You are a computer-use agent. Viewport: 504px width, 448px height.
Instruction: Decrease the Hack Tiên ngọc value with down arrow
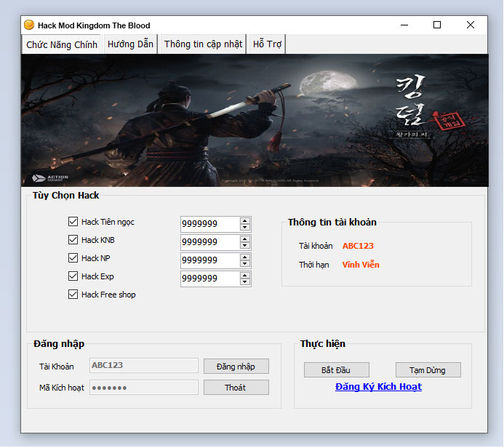click(x=245, y=227)
